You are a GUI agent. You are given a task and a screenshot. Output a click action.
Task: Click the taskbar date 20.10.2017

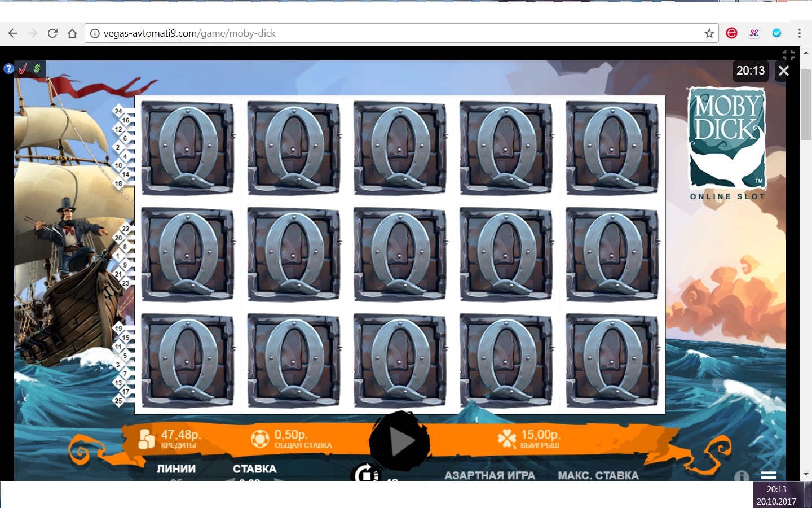click(776, 501)
